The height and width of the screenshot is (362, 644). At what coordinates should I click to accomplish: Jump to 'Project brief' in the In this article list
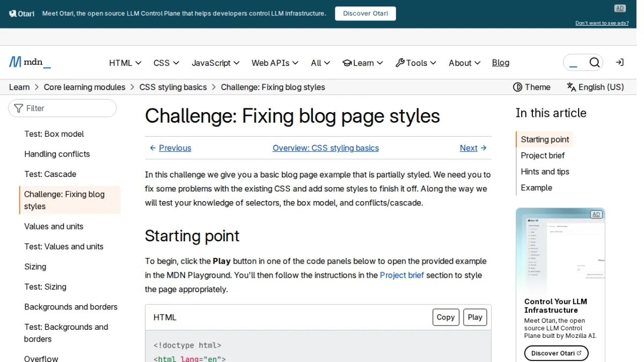(x=543, y=156)
